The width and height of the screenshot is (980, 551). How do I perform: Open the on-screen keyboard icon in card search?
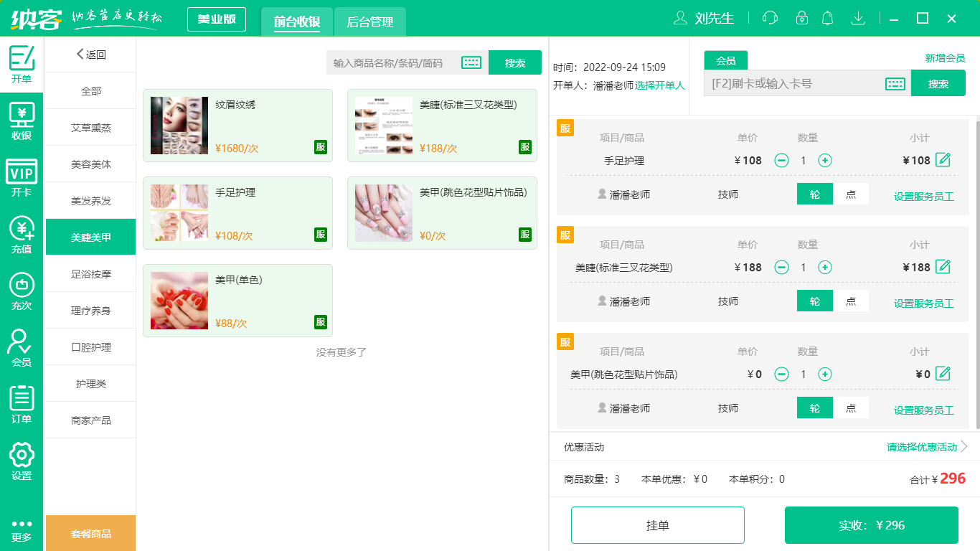pyautogui.click(x=895, y=83)
